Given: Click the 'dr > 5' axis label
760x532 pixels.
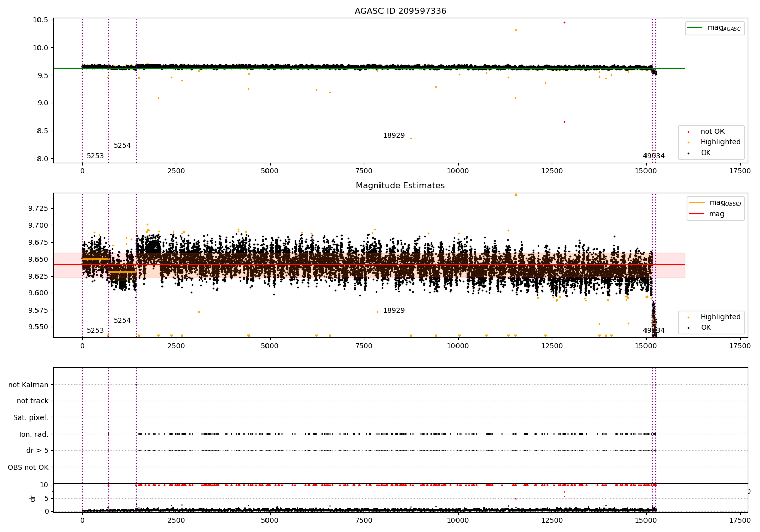Looking at the screenshot, I should coord(37,451).
